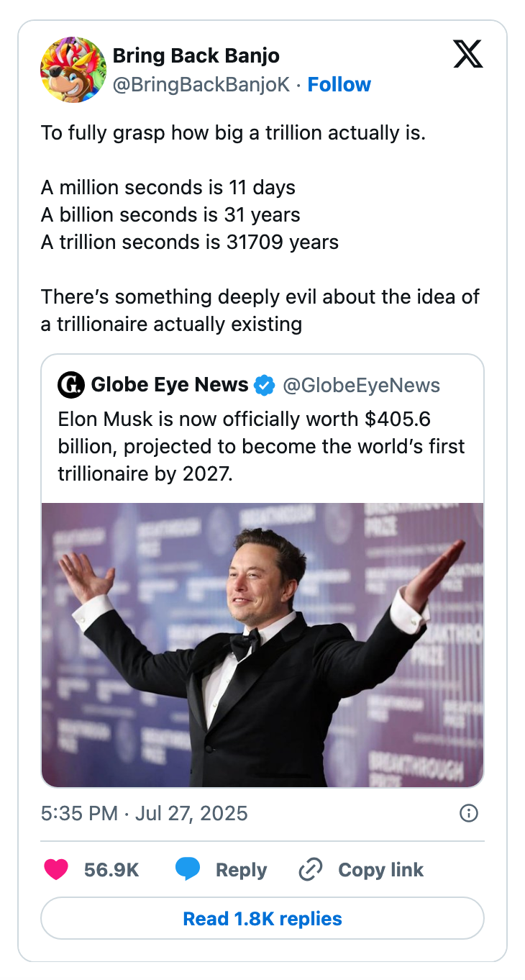Click the X logo icon
The width and height of the screenshot is (525, 980).
[x=468, y=55]
